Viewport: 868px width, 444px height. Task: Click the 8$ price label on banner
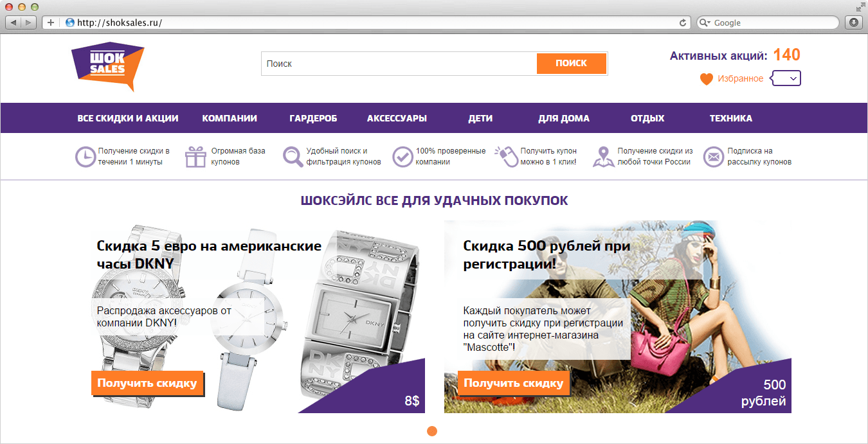point(412,401)
